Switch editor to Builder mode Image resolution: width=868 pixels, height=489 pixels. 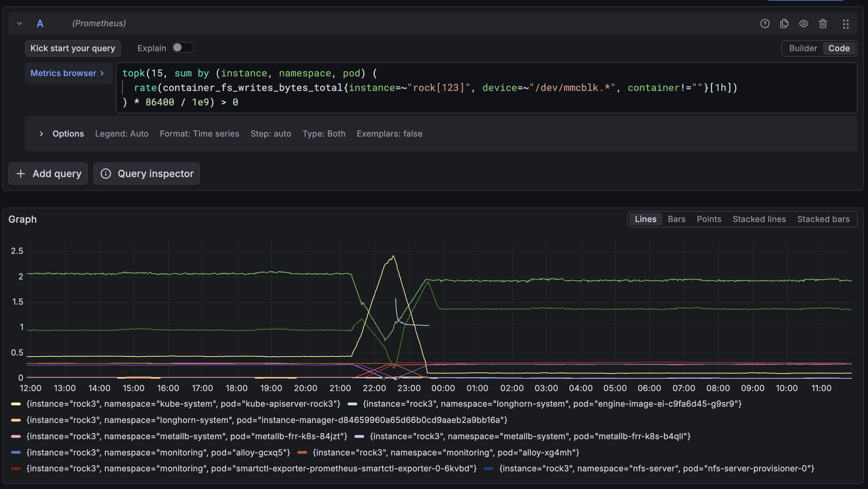click(803, 48)
